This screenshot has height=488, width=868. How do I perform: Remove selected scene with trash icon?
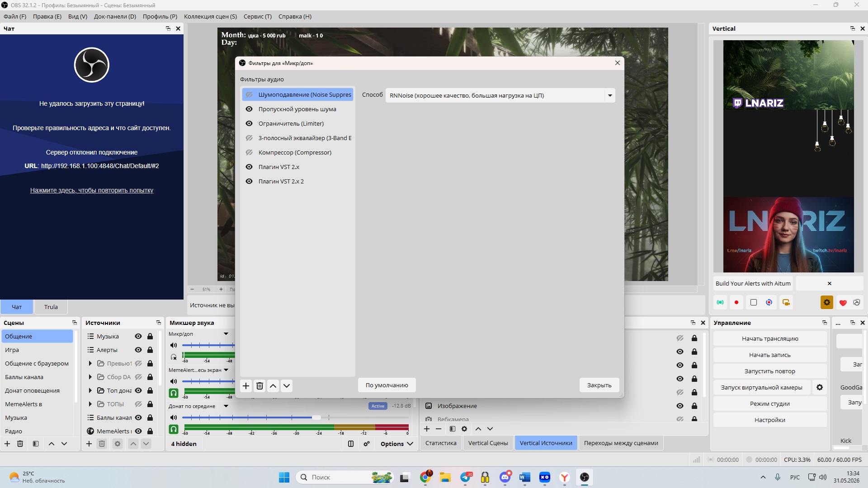(x=20, y=444)
